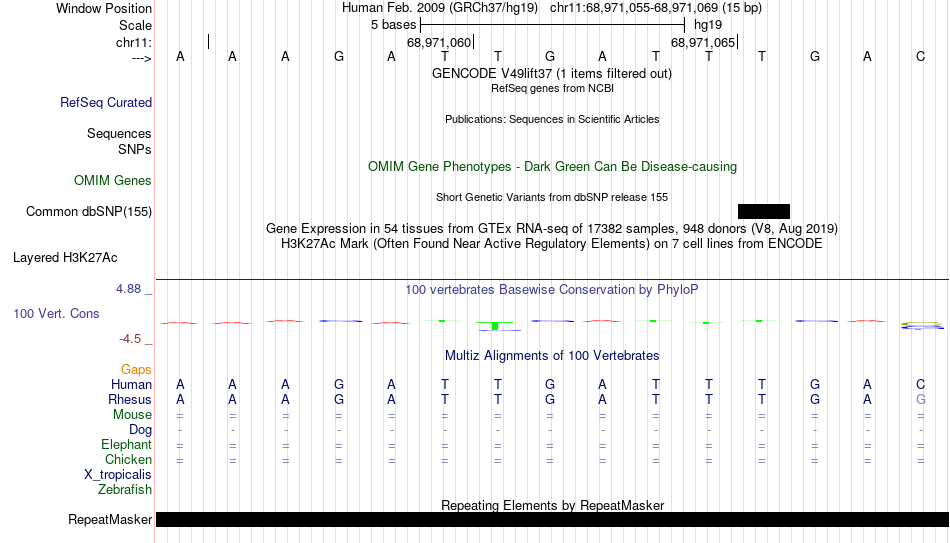The image size is (950, 543).
Task: Click the RefSeq Curated track label
Action: click(x=105, y=102)
